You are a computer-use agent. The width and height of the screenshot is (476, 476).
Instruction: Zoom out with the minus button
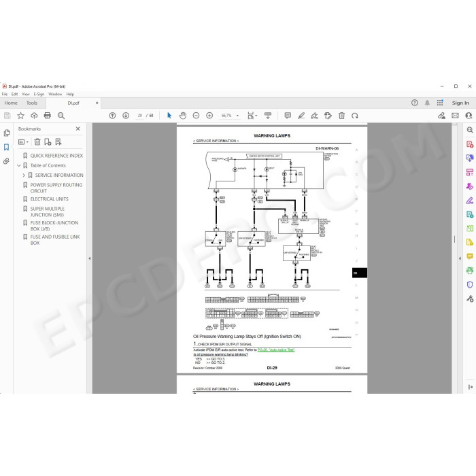coord(196,116)
